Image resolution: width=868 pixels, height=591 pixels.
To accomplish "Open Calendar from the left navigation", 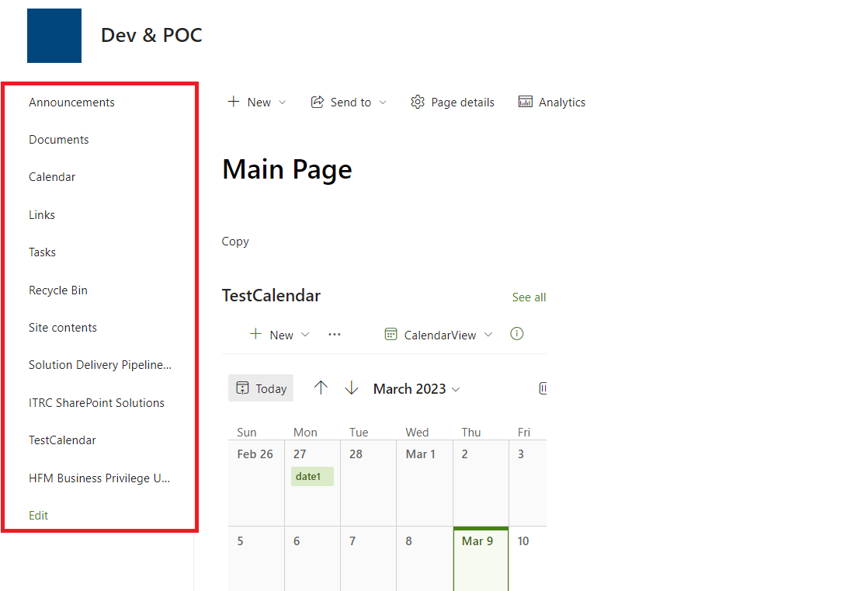I will pyautogui.click(x=52, y=176).
